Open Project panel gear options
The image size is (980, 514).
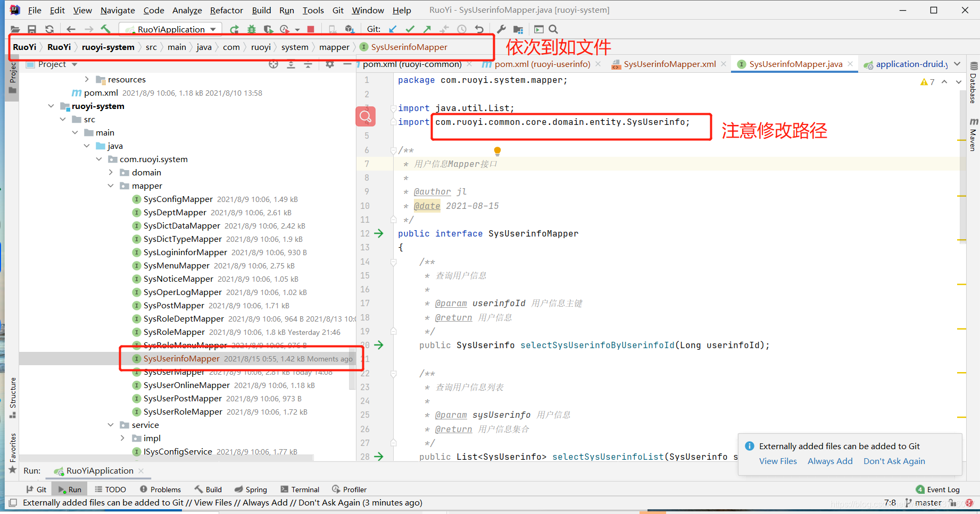(x=330, y=64)
